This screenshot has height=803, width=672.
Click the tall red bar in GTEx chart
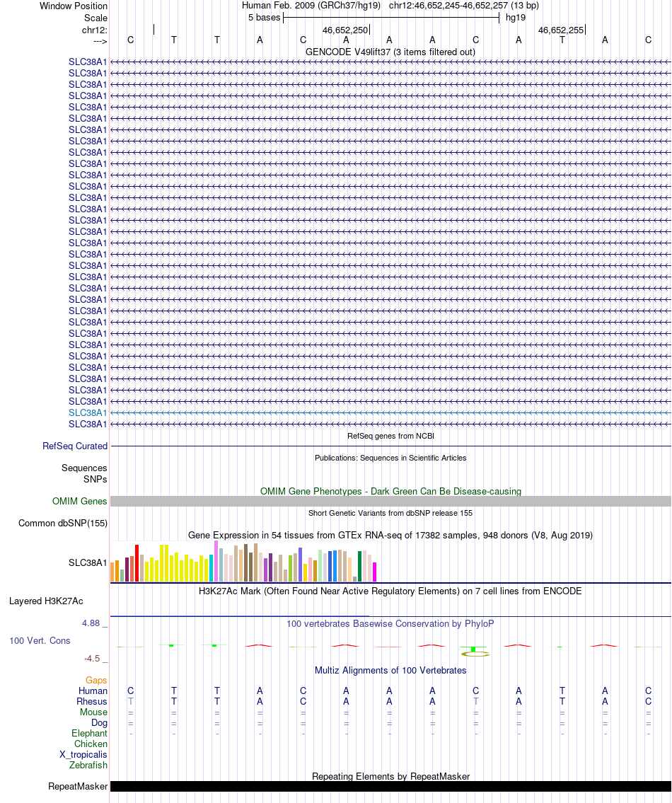pos(137,563)
